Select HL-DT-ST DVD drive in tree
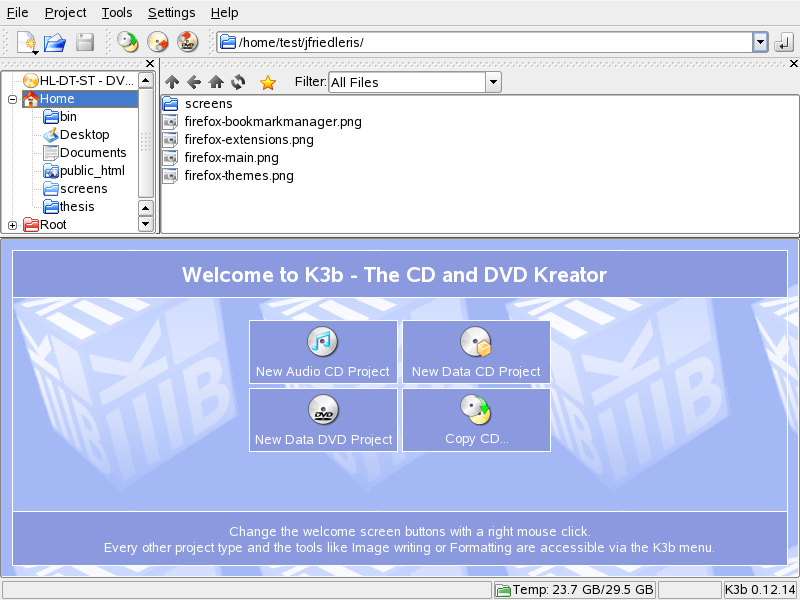The height and width of the screenshot is (600, 800). (79, 81)
